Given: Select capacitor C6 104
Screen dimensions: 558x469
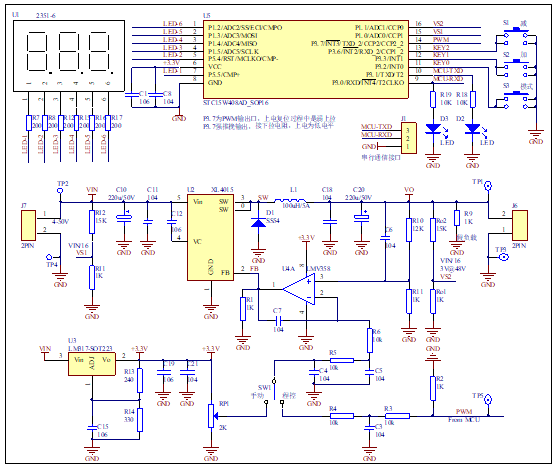Looking at the screenshot, I should tap(385, 237).
